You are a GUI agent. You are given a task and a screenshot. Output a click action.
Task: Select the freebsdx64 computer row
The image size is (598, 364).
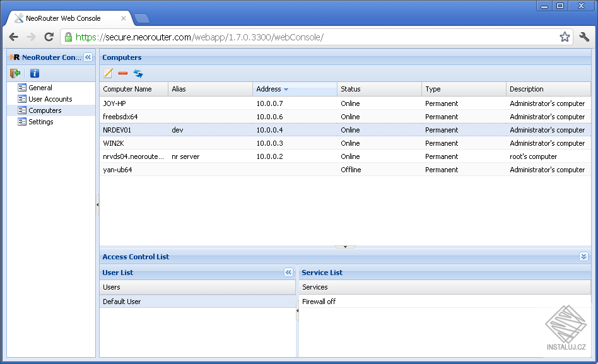tap(345, 117)
